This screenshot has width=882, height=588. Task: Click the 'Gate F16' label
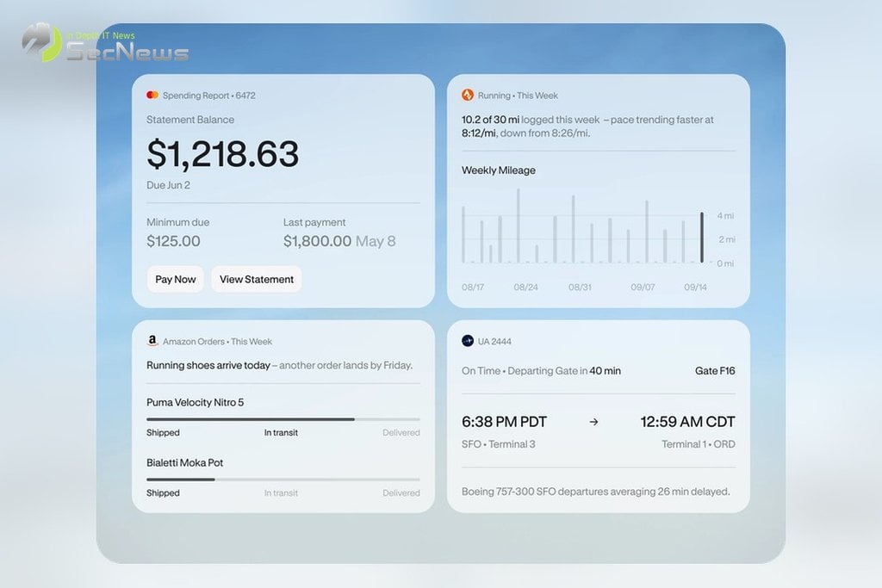pyautogui.click(x=715, y=371)
